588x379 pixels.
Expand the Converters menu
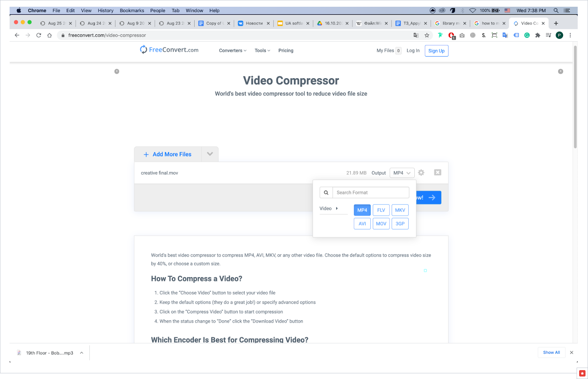tap(233, 50)
